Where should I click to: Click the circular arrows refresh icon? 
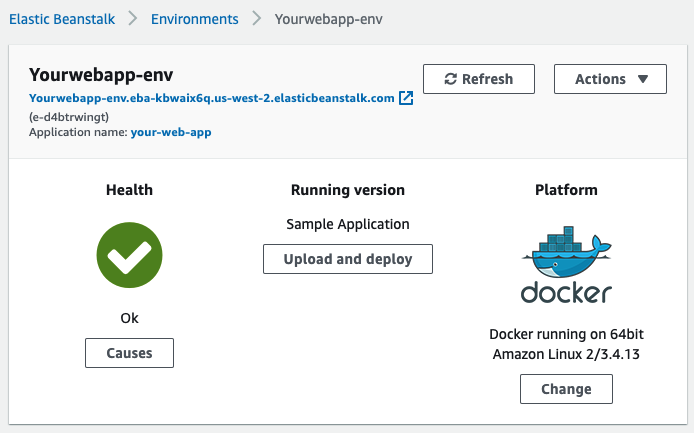click(x=451, y=79)
